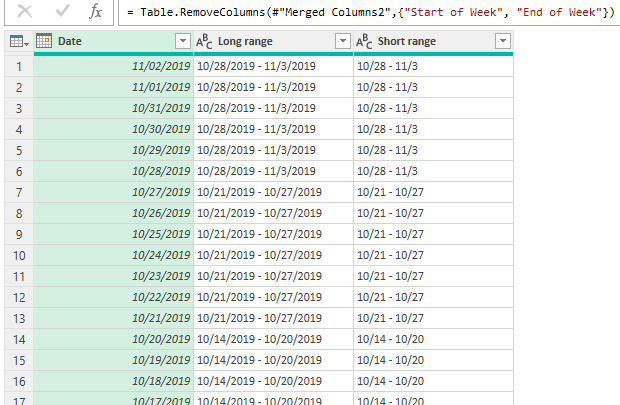The image size is (620, 405).
Task: Select the Short range column header
Action: point(433,41)
